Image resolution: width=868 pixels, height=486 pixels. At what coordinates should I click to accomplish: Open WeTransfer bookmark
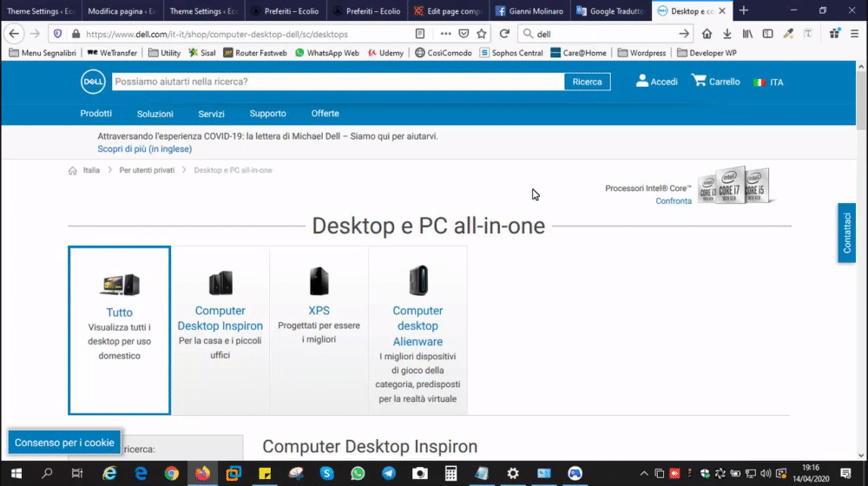[112, 53]
